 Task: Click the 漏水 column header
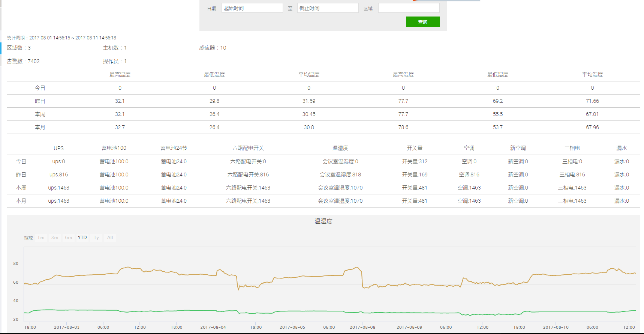[622, 148]
